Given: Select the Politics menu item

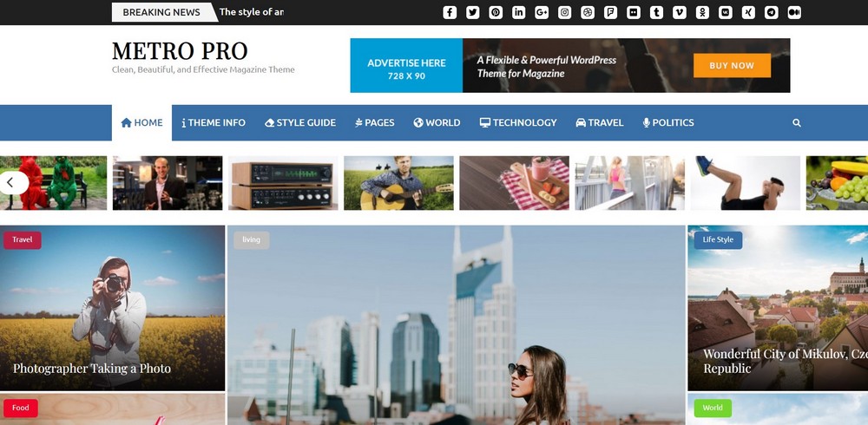Looking at the screenshot, I should pyautogui.click(x=668, y=123).
